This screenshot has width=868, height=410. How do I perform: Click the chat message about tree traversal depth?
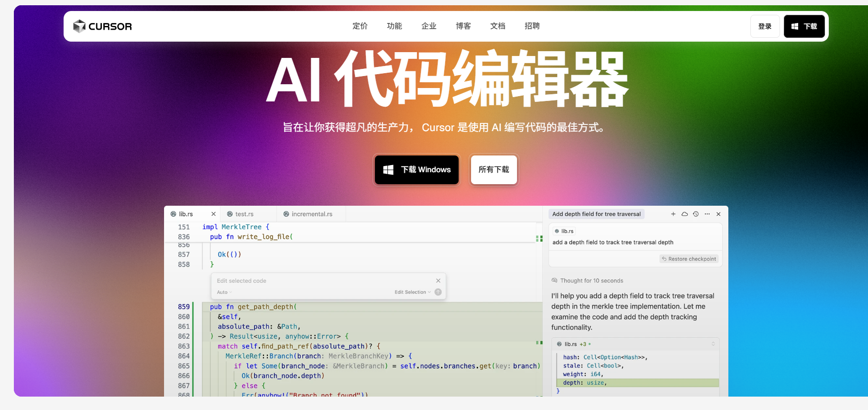pos(613,243)
